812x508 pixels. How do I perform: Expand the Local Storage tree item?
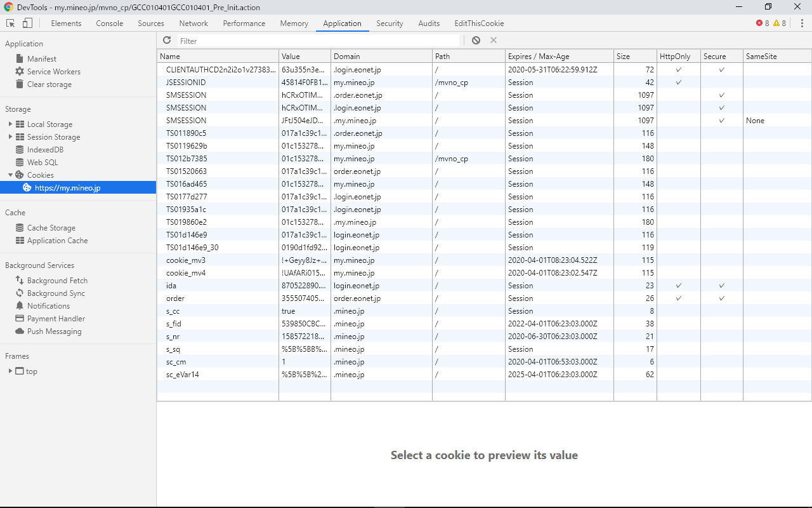click(10, 124)
